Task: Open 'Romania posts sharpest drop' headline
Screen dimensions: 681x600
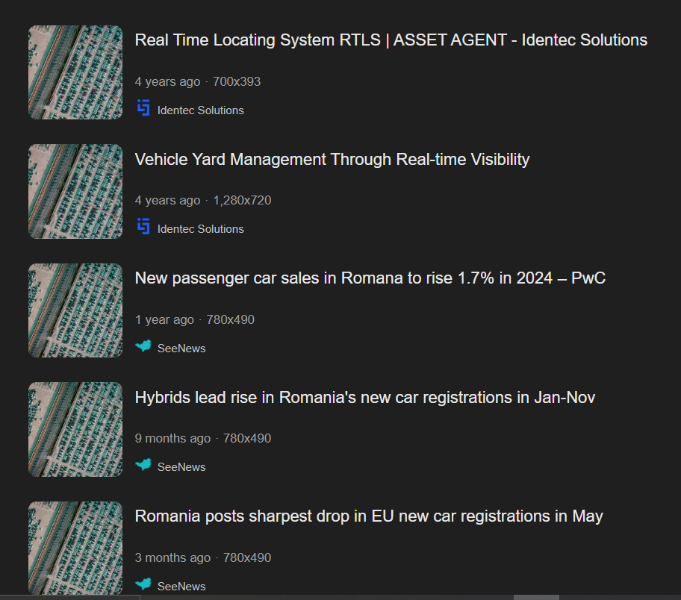Action: pos(368,516)
